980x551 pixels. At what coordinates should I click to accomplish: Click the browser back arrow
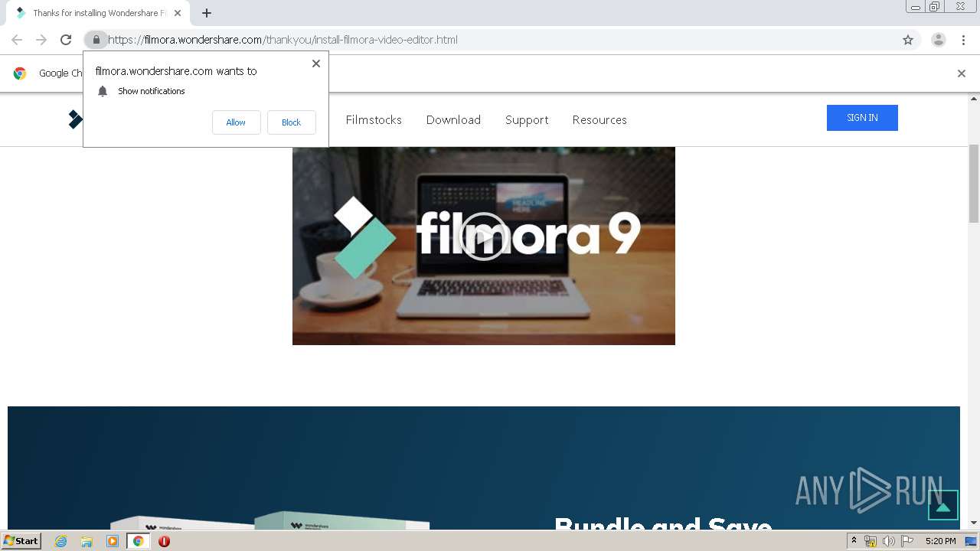pyautogui.click(x=17, y=40)
